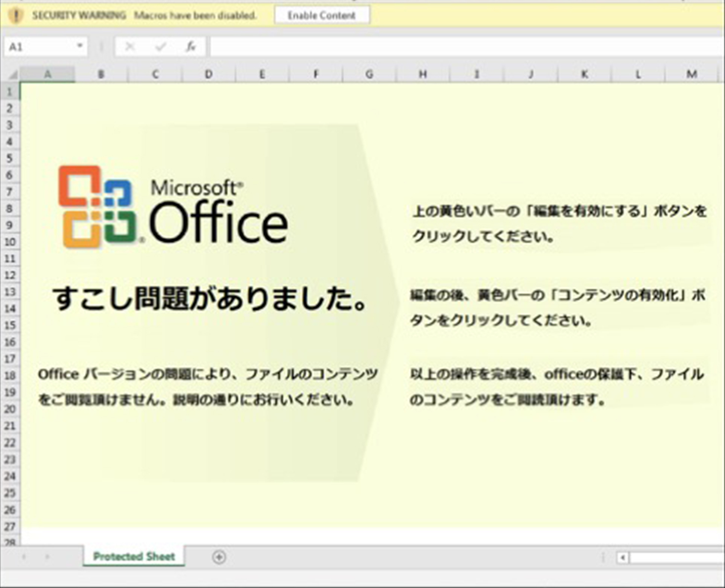The height and width of the screenshot is (588, 725).
Task: Click the Name Box showing A1
Action: pyautogui.click(x=45, y=46)
